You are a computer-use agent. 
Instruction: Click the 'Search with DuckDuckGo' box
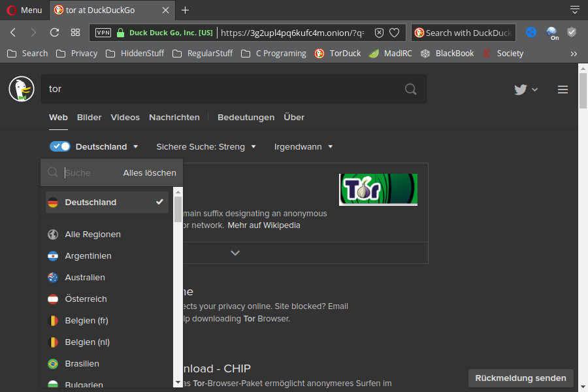(x=463, y=33)
